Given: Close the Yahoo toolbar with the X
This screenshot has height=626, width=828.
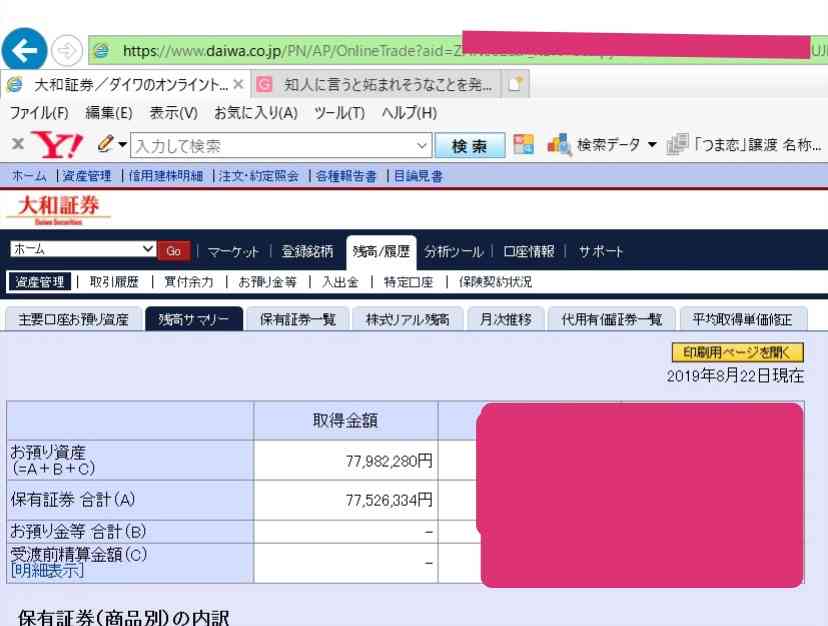Looking at the screenshot, I should 17,144.
